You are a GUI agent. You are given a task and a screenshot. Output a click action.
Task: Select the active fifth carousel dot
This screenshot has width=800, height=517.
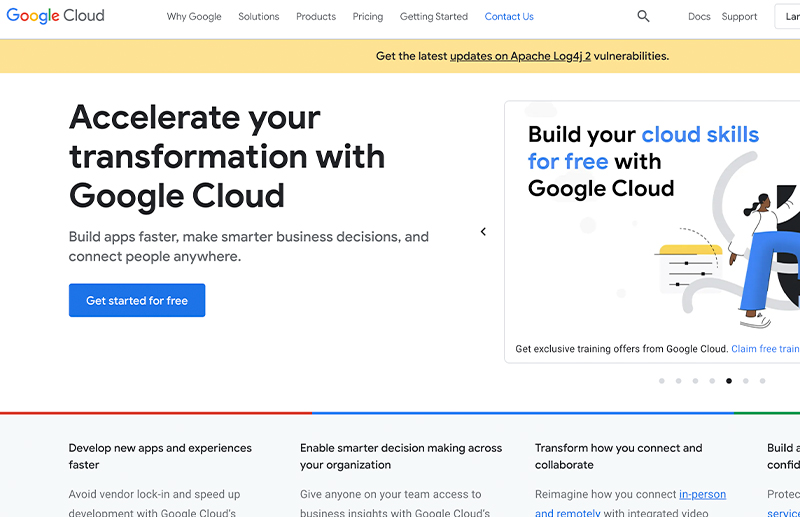(x=729, y=381)
